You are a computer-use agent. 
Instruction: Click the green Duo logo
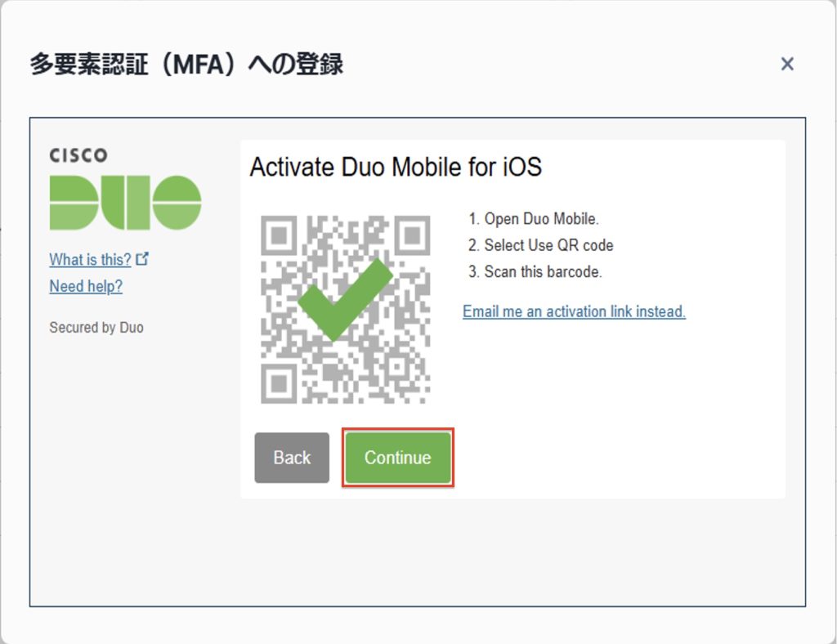125,203
